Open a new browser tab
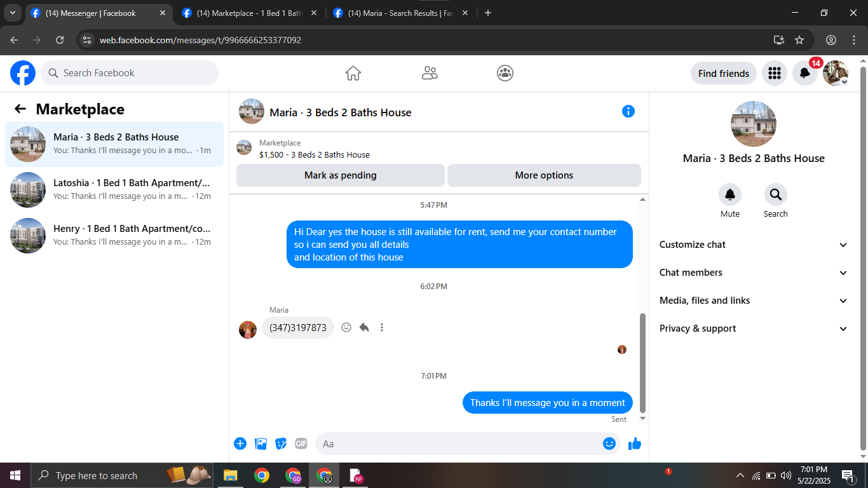Screen dimensions: 868x488 (488, 13)
